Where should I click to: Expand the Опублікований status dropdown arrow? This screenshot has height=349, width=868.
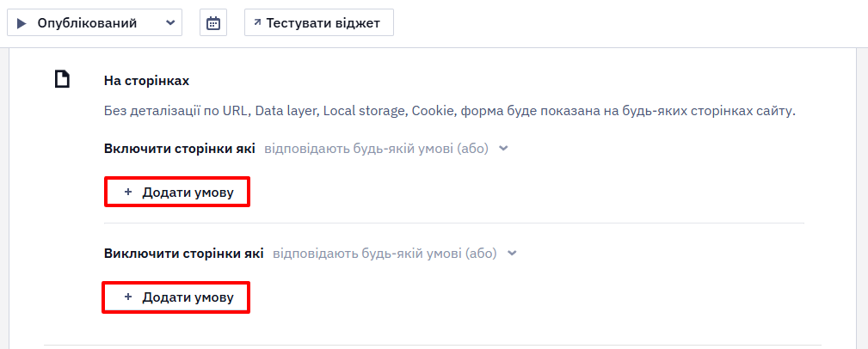click(x=170, y=23)
